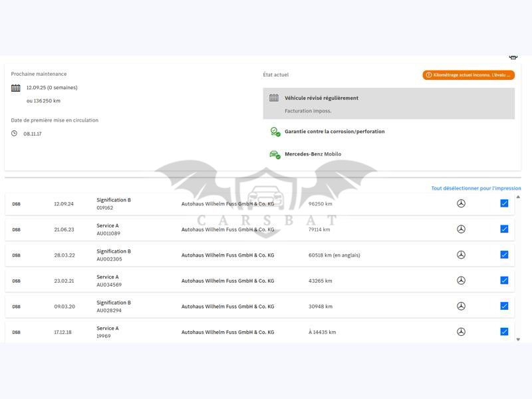
Task: Click Mercedes star logo in 21.06.23 row
Action: [x=461, y=229]
